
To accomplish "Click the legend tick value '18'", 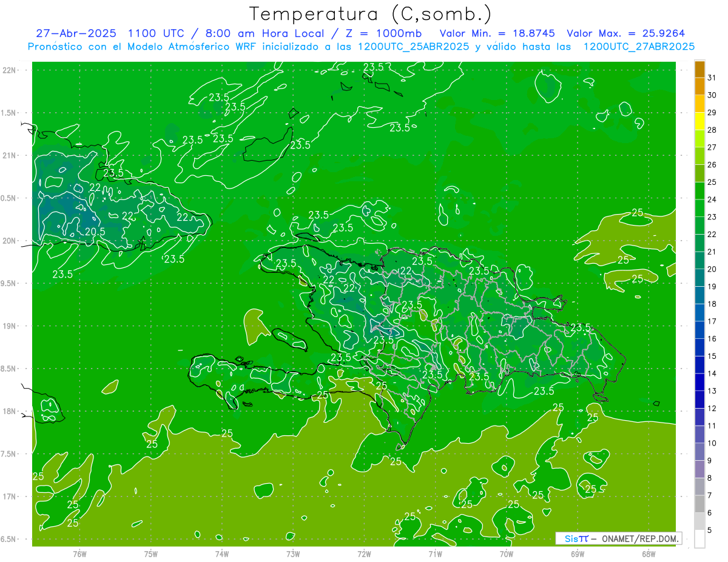I will [712, 304].
